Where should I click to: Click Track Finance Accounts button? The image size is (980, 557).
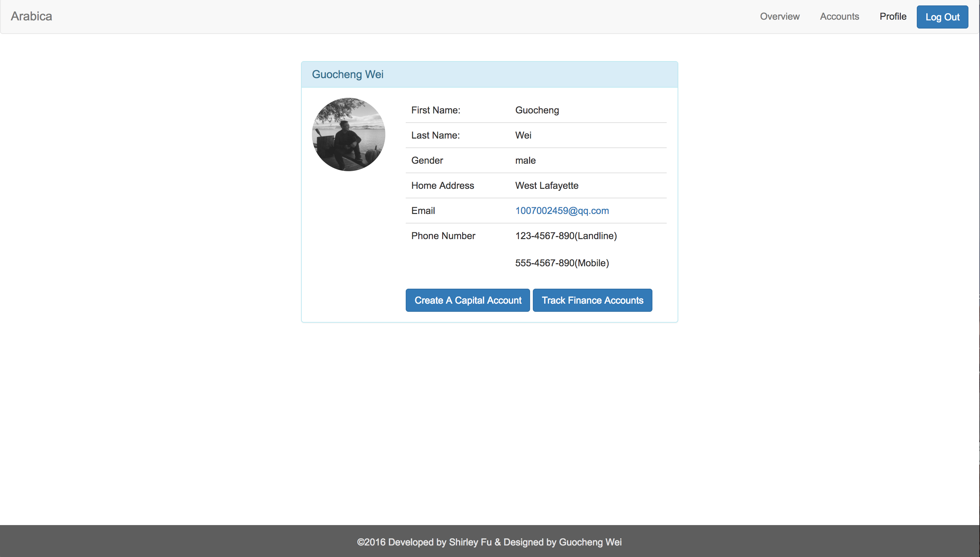click(x=592, y=300)
